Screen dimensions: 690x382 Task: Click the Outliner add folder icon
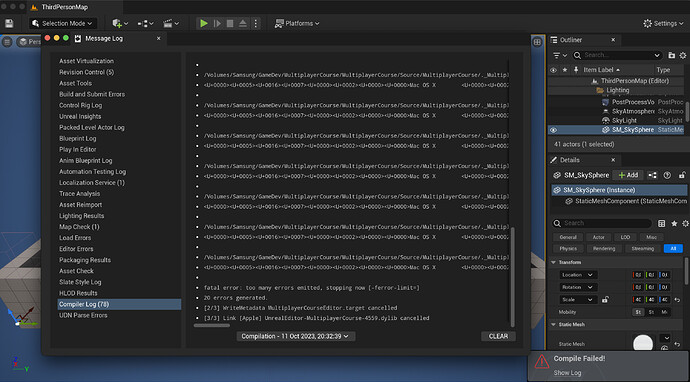(672, 55)
